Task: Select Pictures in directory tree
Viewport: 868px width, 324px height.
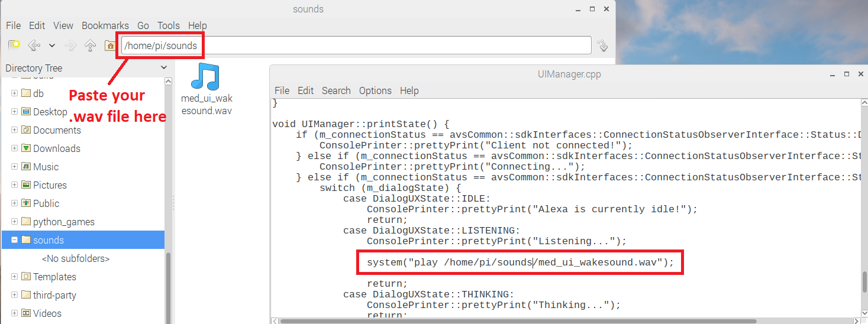Action: click(x=50, y=185)
